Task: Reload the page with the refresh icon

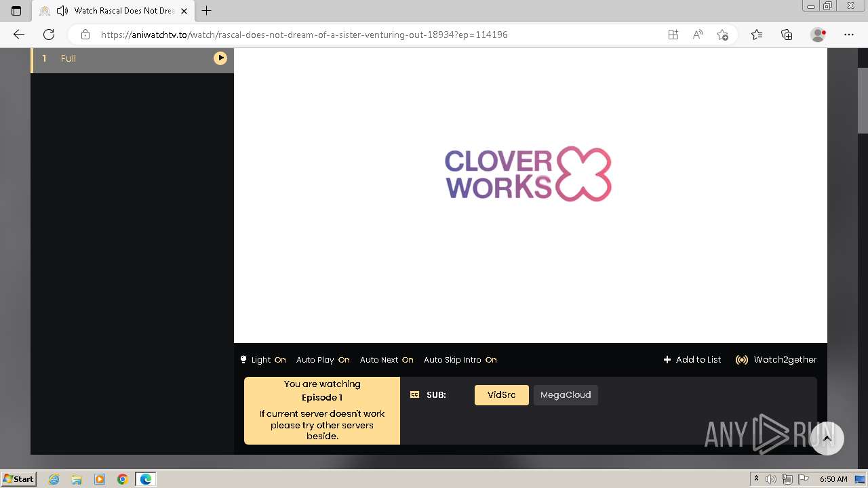Action: click(x=49, y=35)
